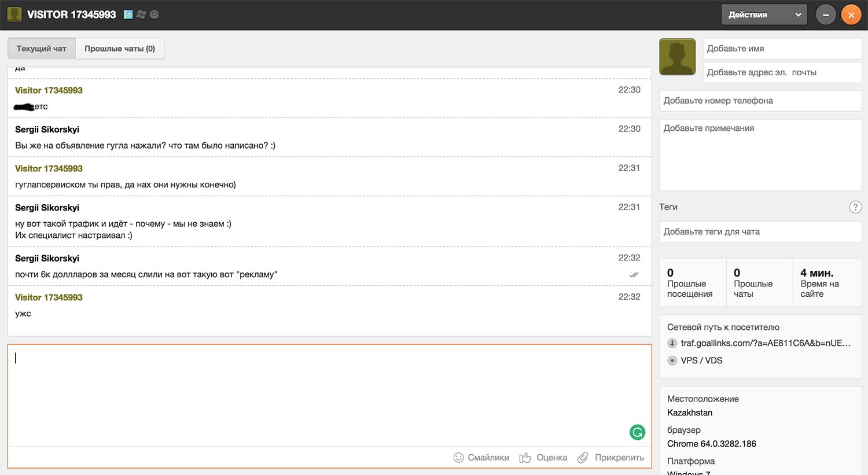This screenshot has height=475, width=868.
Task: Click the visitor avatar in the title bar
Action: pos(14,14)
